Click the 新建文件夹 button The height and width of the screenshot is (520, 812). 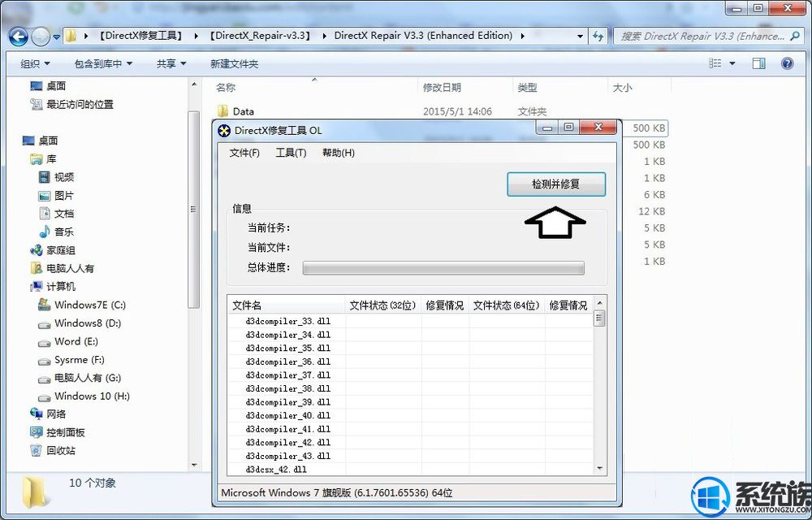[x=234, y=63]
